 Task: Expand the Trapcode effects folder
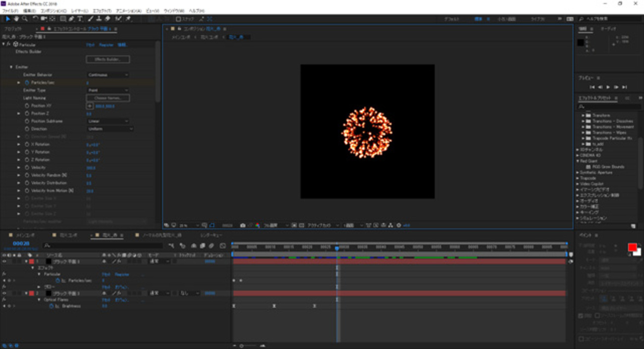(x=578, y=178)
